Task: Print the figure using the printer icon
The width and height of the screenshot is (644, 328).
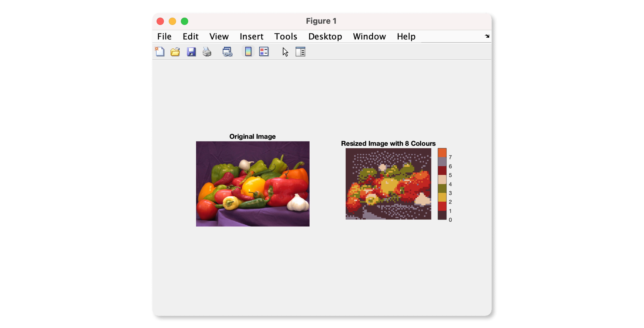Action: pos(207,52)
